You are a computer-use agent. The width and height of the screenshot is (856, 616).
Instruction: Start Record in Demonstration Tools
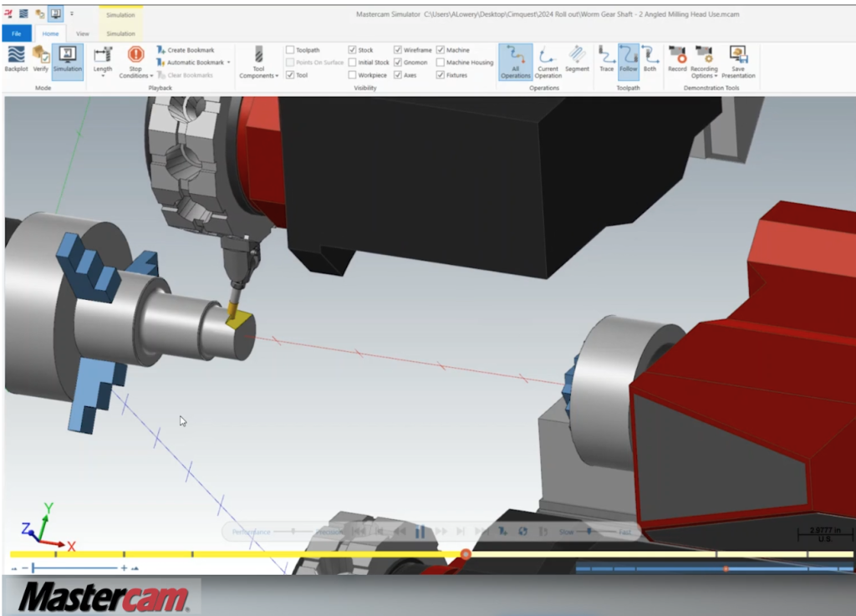677,59
